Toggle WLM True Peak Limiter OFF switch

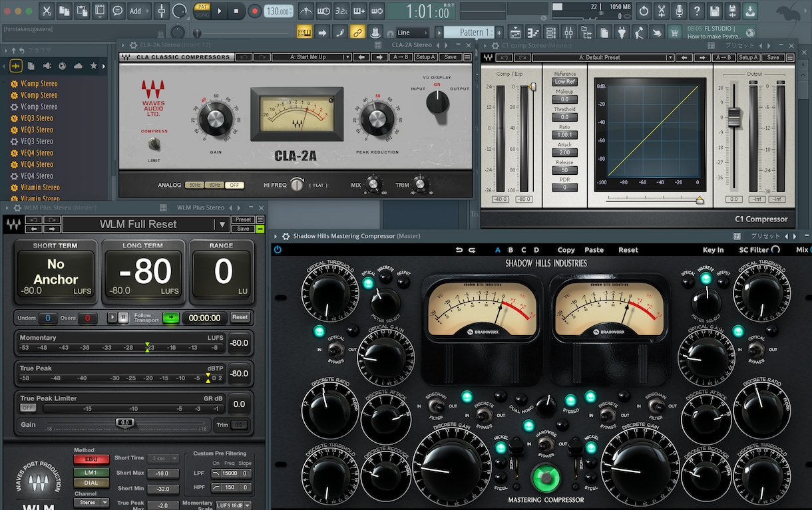[28, 408]
